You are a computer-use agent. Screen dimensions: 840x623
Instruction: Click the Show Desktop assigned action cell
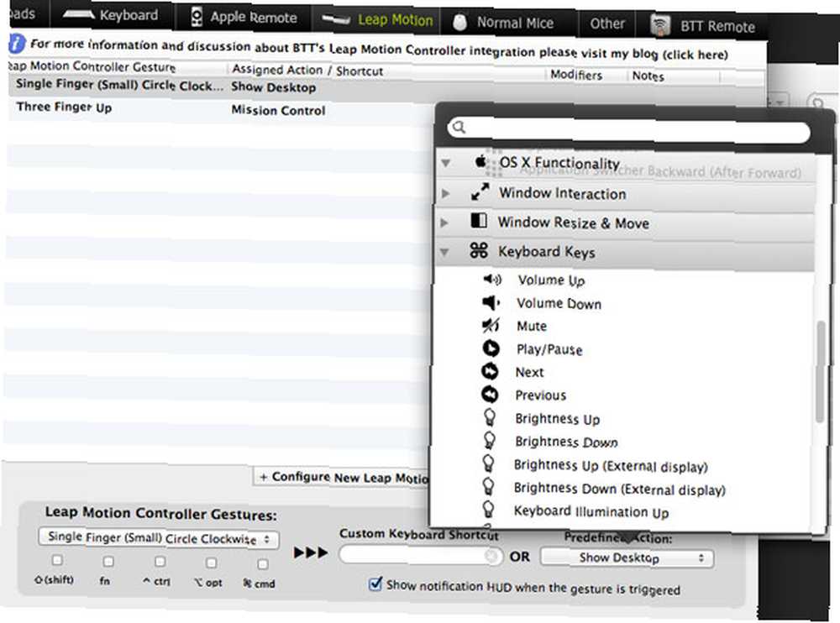(273, 86)
